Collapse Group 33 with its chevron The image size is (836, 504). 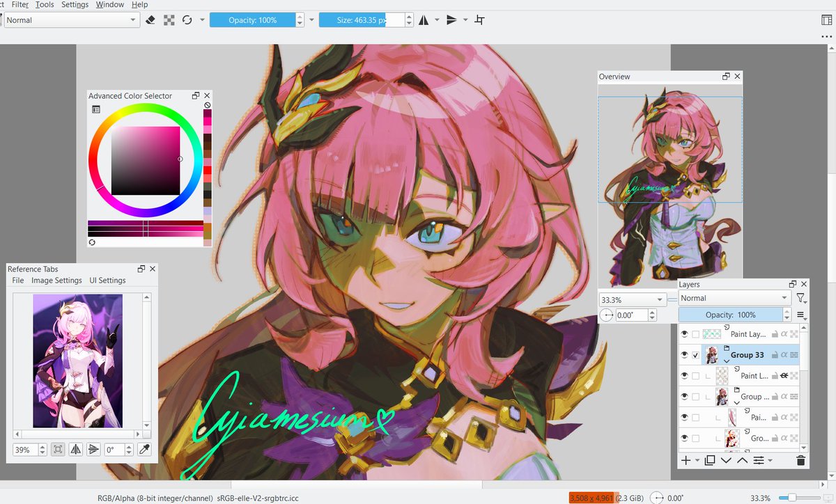click(727, 361)
